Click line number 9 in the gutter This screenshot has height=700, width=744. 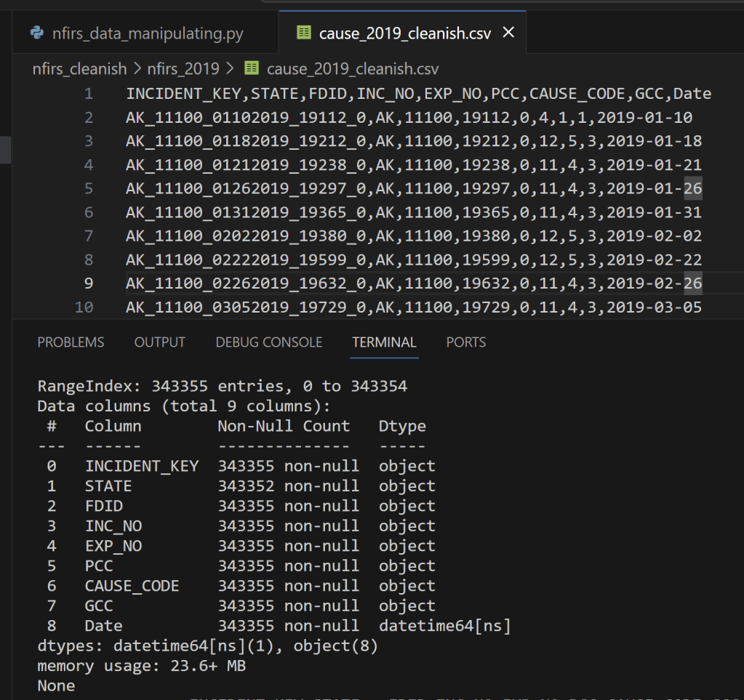pos(88,283)
